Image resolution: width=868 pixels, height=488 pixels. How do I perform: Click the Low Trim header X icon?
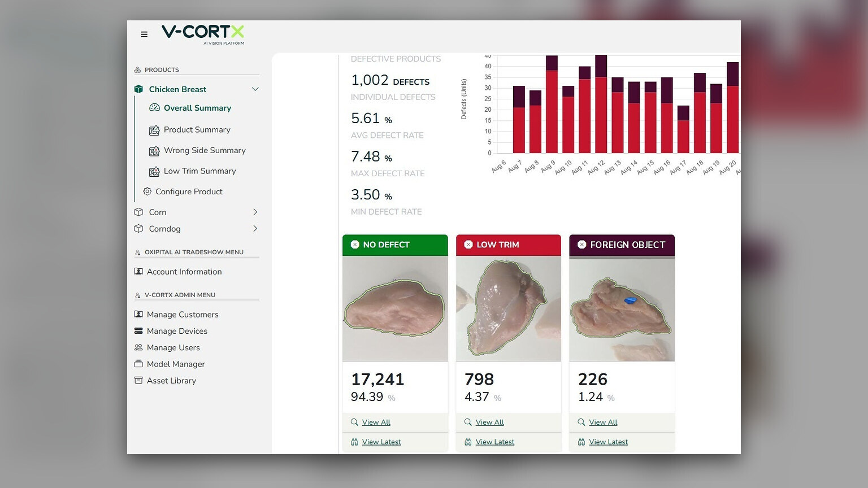pos(468,245)
